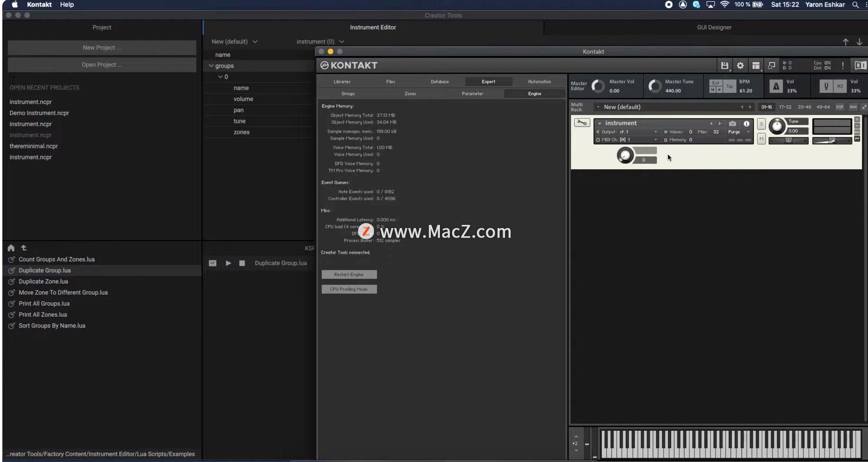Run the Duplicate Group.lua script with play button

(228, 263)
